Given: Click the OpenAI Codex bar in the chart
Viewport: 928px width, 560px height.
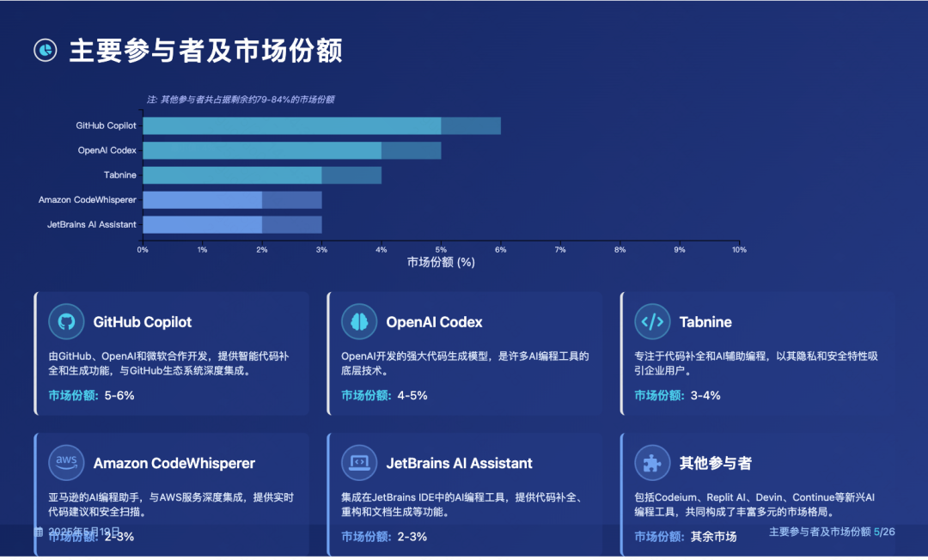Looking at the screenshot, I should click(x=292, y=150).
